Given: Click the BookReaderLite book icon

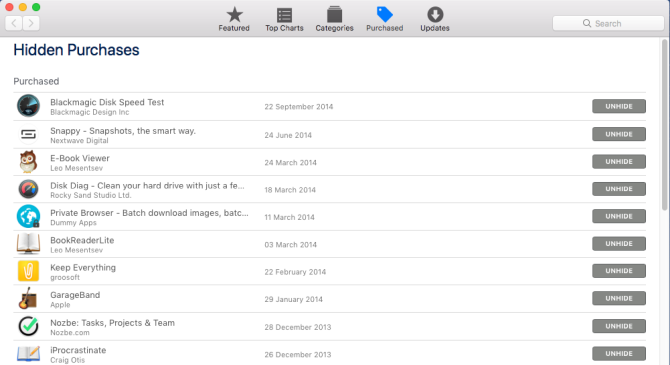Looking at the screenshot, I should point(28,244).
